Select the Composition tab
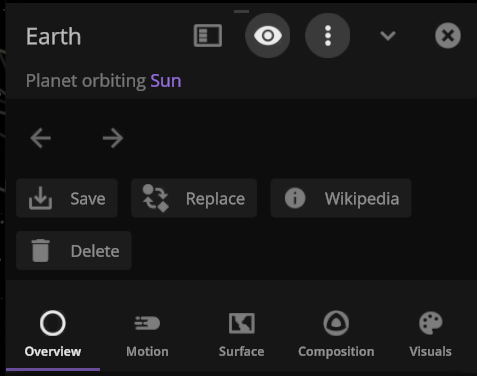 336,334
